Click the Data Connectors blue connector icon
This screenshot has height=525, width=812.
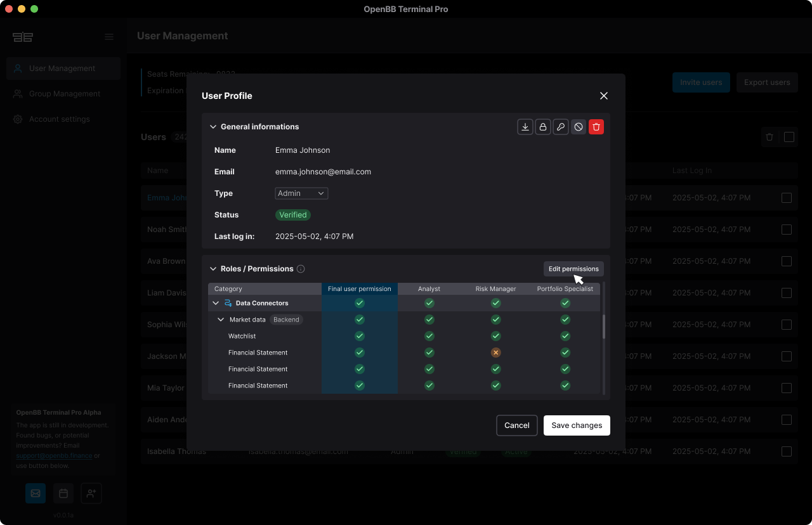(228, 303)
